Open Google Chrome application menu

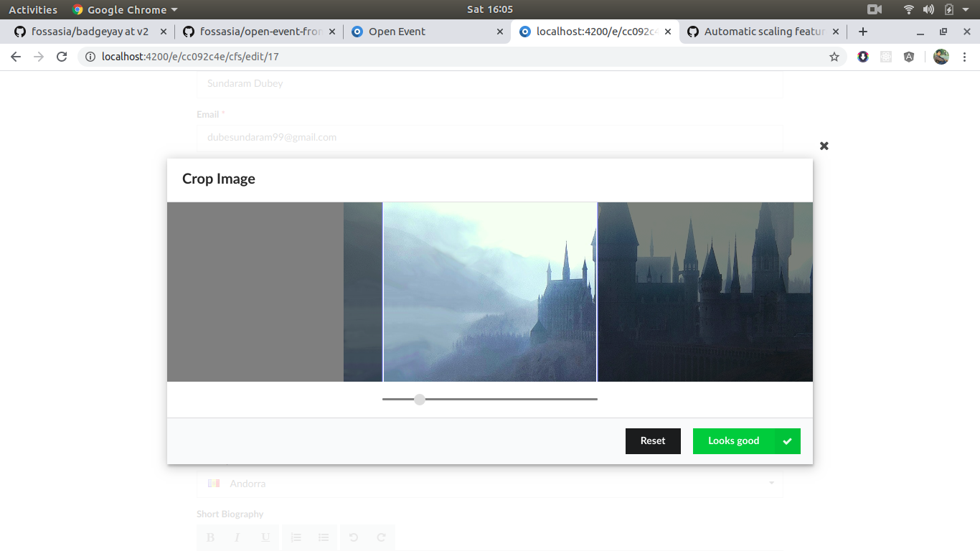(x=125, y=9)
